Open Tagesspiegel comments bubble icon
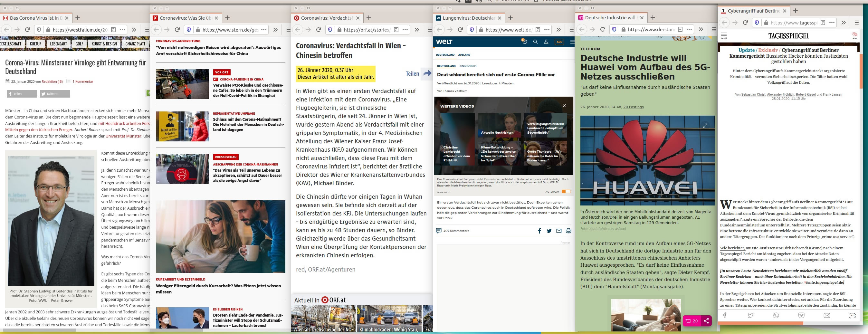Screen dimensions: 868x334 tap(852, 315)
